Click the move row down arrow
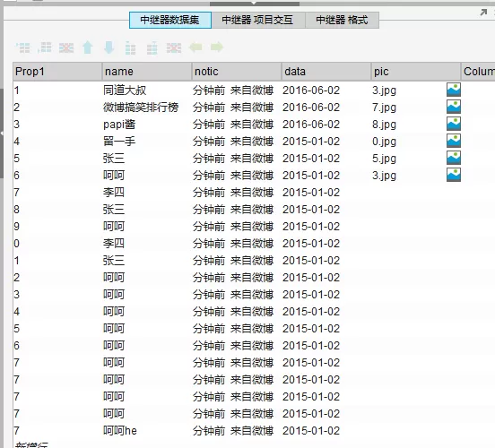Viewport: 495px width, 448px height. pyautogui.click(x=109, y=47)
